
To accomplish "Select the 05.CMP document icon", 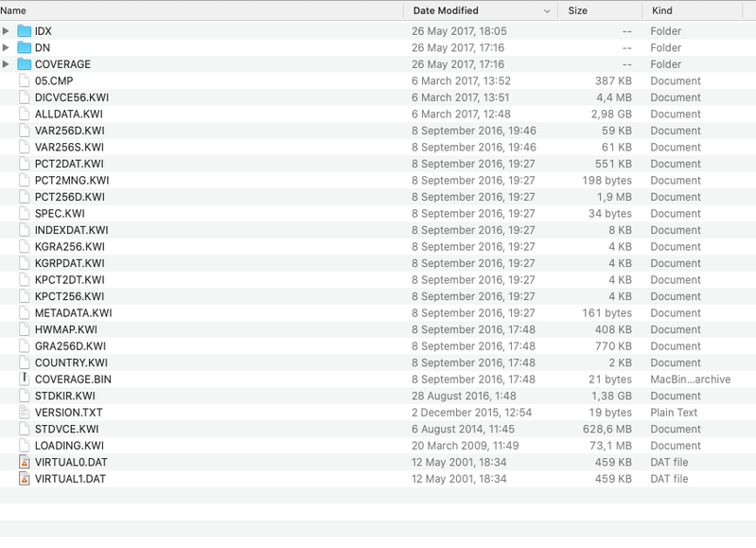I will tap(24, 81).
